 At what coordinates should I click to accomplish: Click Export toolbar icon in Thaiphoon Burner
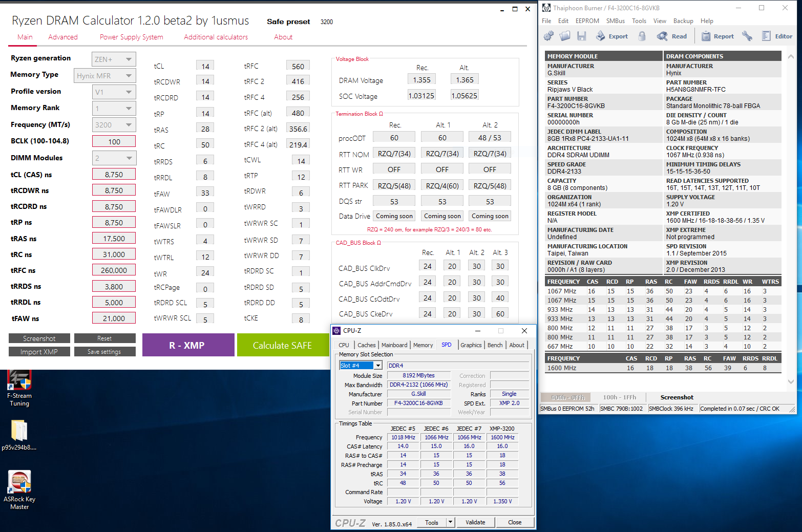pos(611,36)
